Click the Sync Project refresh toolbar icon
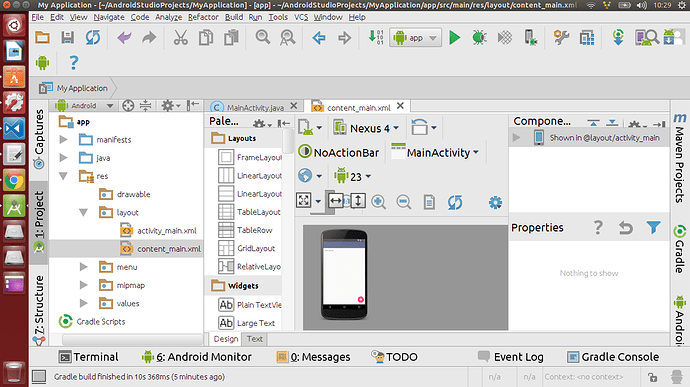The height and width of the screenshot is (387, 690). pos(92,38)
